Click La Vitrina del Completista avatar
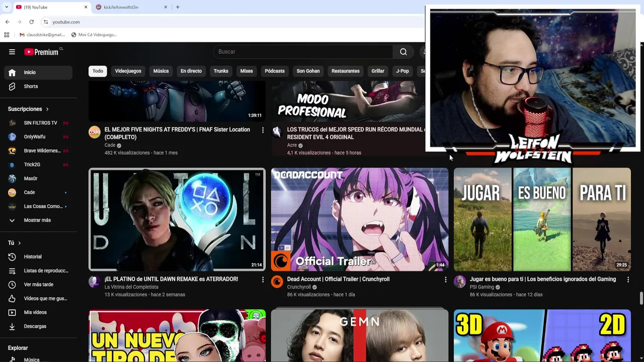The image size is (644, 362). click(95, 282)
